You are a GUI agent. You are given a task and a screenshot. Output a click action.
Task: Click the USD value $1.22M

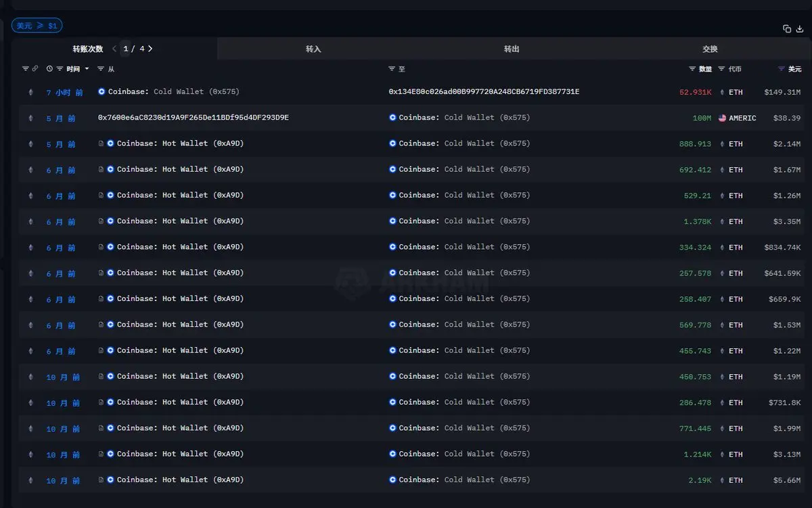coord(788,351)
